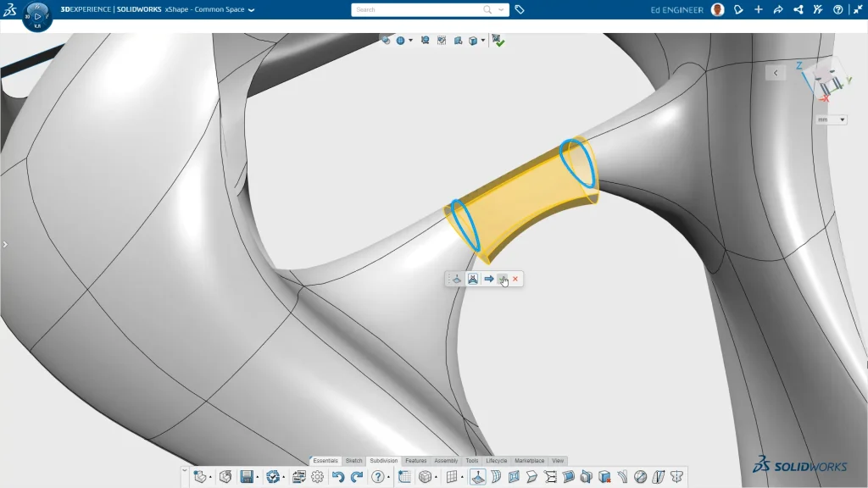Click the blue arrow in floating context toolbar
Screen dimensions: 868x488
[489, 279]
